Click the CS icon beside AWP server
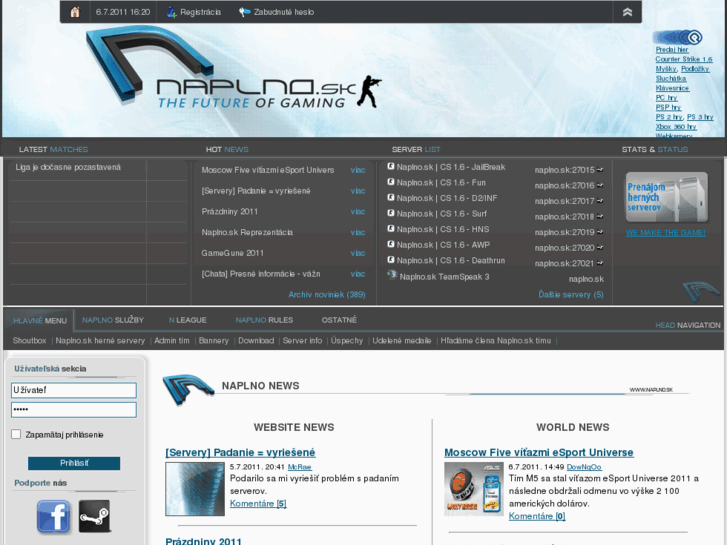Viewport: 727px width, 545px height. pyautogui.click(x=391, y=244)
